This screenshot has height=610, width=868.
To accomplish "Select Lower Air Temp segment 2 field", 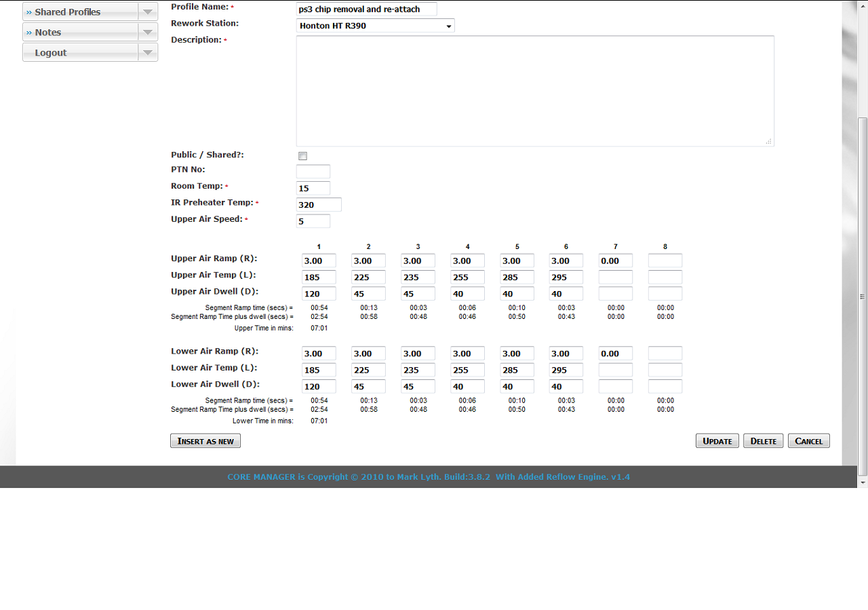I will [368, 370].
